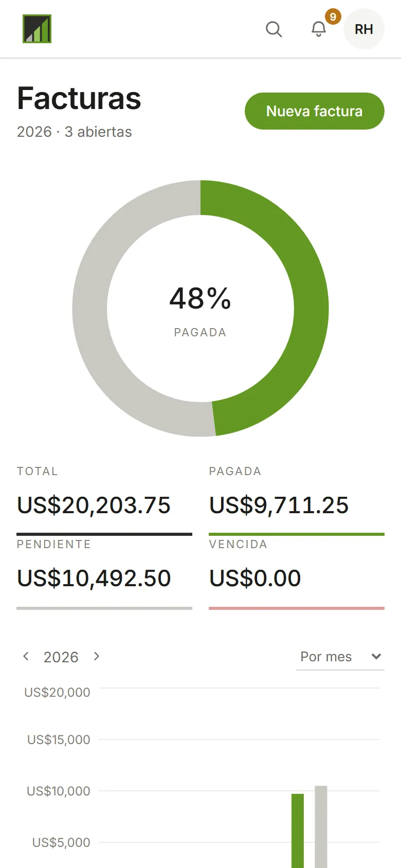Click the 48% PAGADA donut center label
The width and height of the screenshot is (401, 868).
[200, 311]
